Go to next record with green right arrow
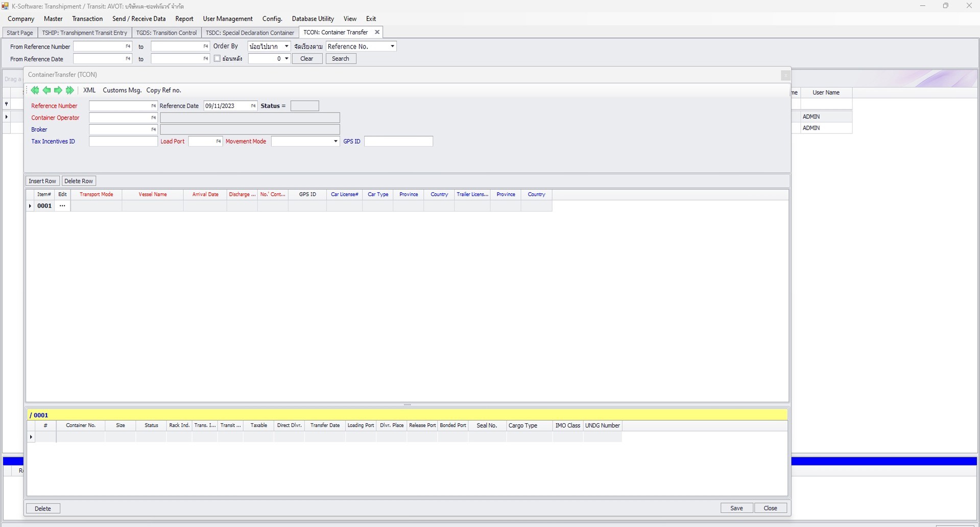The image size is (980, 527). point(58,90)
